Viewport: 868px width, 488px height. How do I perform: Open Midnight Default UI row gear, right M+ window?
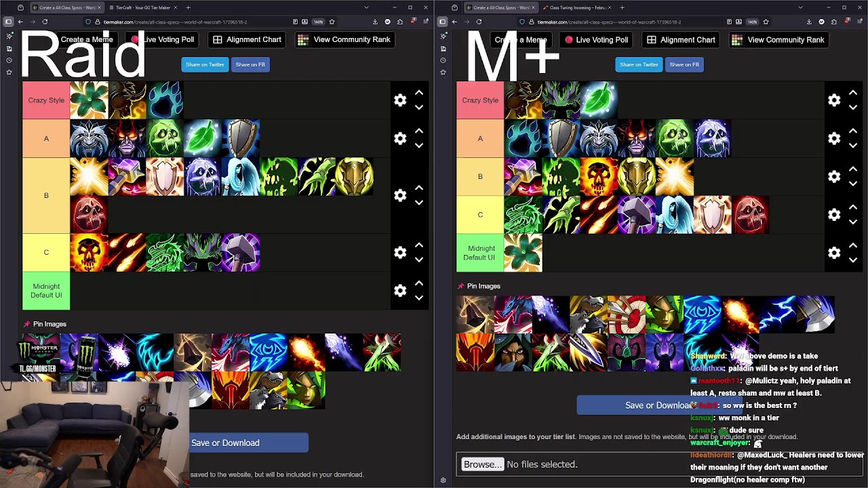click(834, 252)
